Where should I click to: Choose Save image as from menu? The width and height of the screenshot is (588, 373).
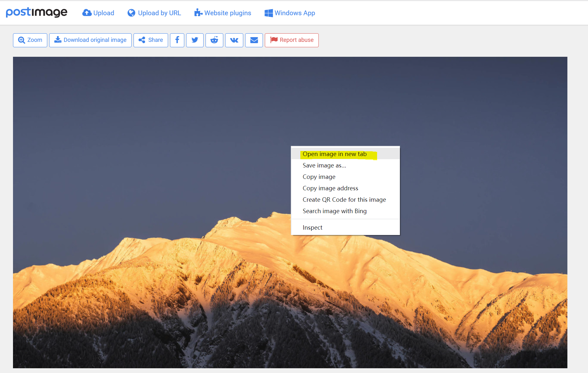(x=324, y=166)
